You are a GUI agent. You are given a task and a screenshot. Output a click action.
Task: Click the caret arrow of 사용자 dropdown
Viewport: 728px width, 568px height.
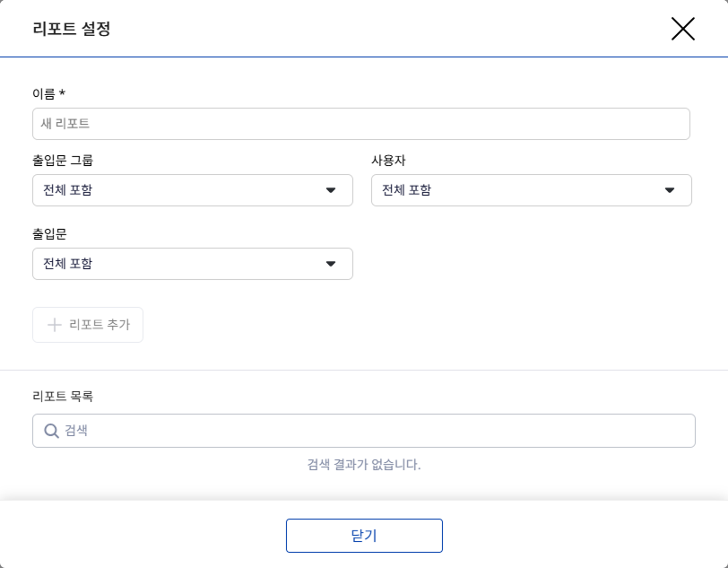(x=669, y=190)
